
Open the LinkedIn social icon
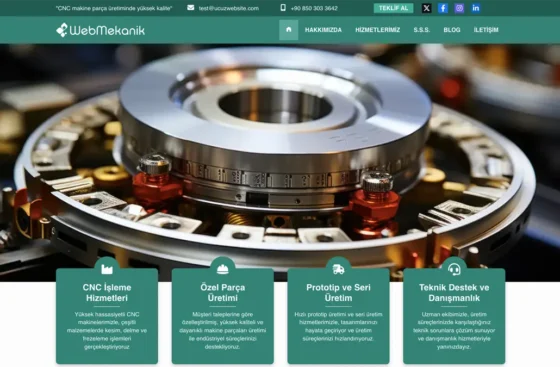476,8
